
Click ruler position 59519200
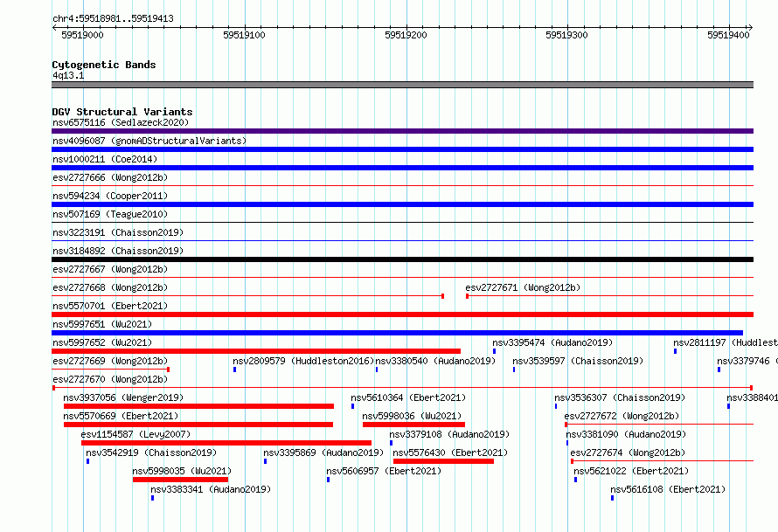point(406,35)
